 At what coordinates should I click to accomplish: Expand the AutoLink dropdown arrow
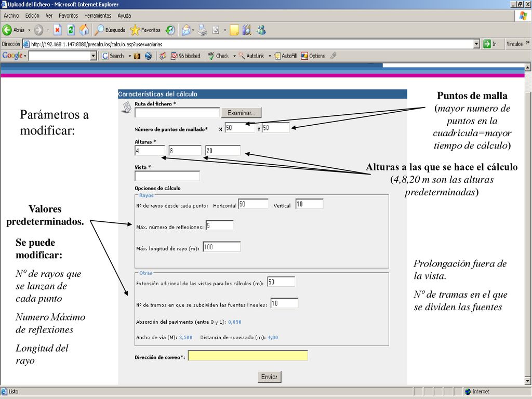270,56
